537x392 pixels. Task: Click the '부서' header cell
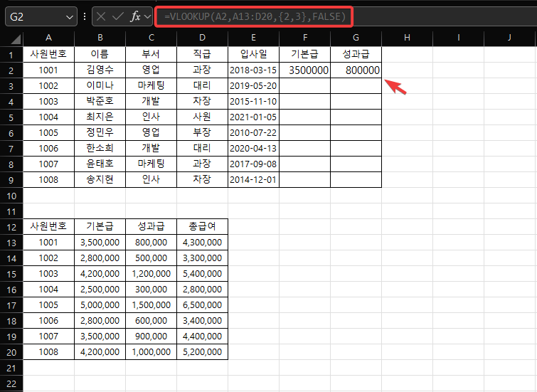coord(151,54)
